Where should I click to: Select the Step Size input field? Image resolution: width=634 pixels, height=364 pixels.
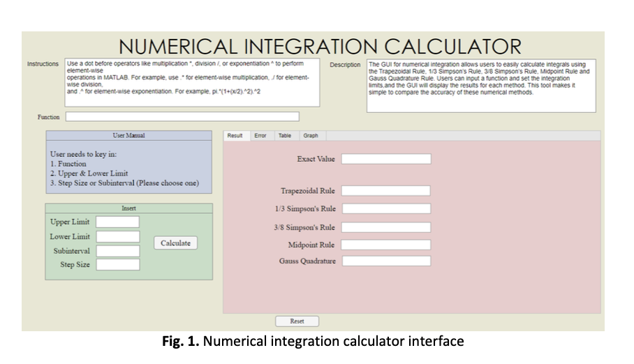point(117,265)
